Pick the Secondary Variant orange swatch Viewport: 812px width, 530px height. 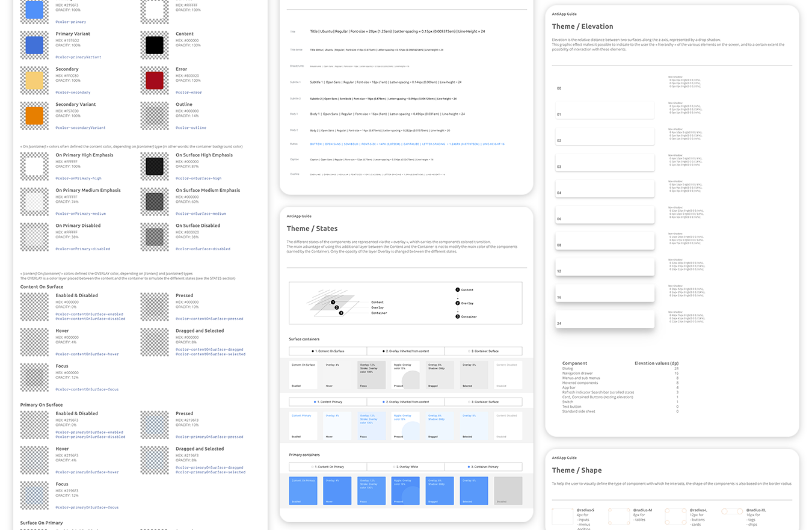tap(34, 116)
